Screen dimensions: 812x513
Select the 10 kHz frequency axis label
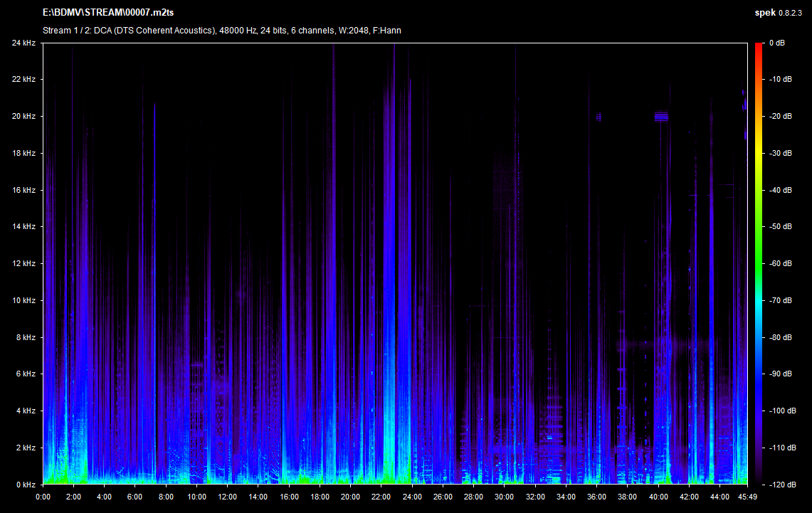pyautogui.click(x=24, y=300)
